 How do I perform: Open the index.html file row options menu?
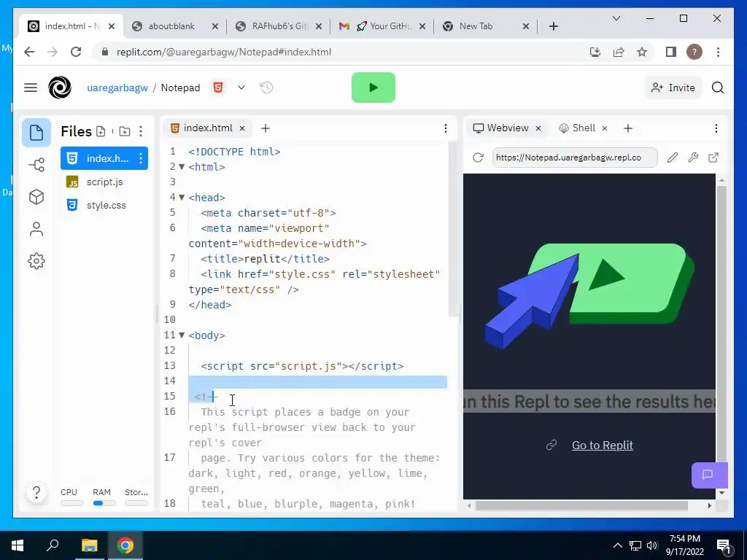[141, 158]
